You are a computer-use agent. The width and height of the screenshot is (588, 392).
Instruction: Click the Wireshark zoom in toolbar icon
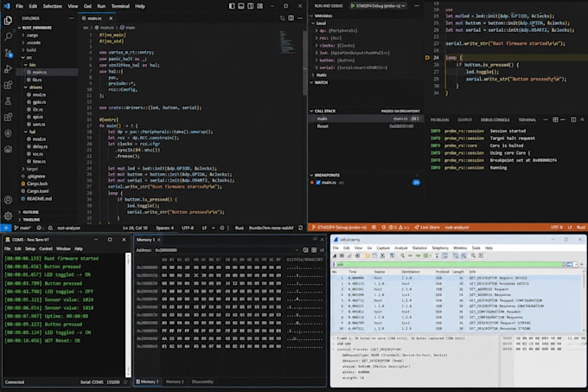coord(473,256)
